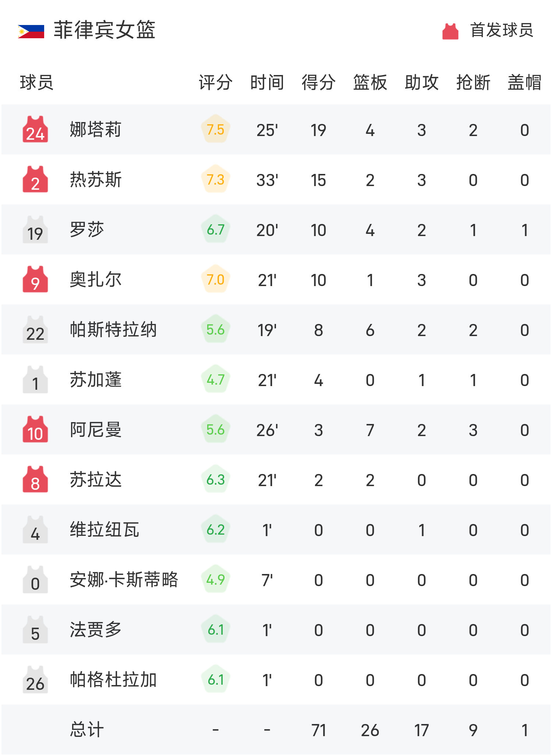Click the red jersey number 10 icon
The image size is (552, 756).
coord(35,429)
